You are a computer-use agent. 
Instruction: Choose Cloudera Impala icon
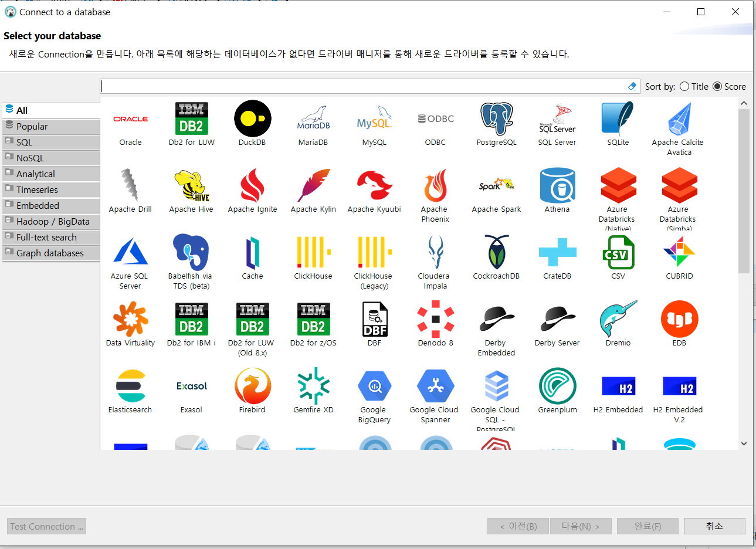pos(435,252)
